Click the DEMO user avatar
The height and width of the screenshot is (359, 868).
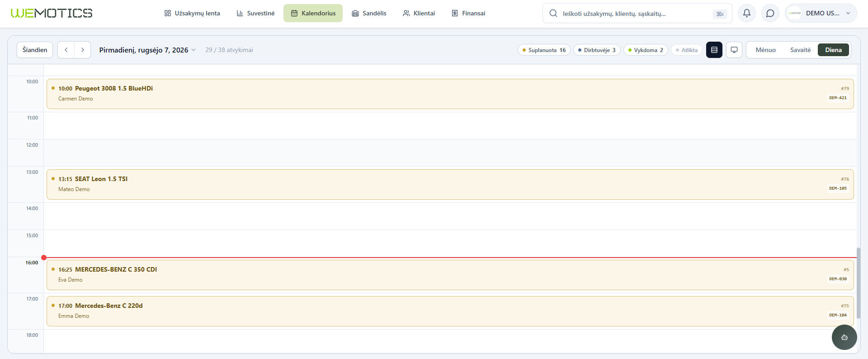tap(795, 13)
